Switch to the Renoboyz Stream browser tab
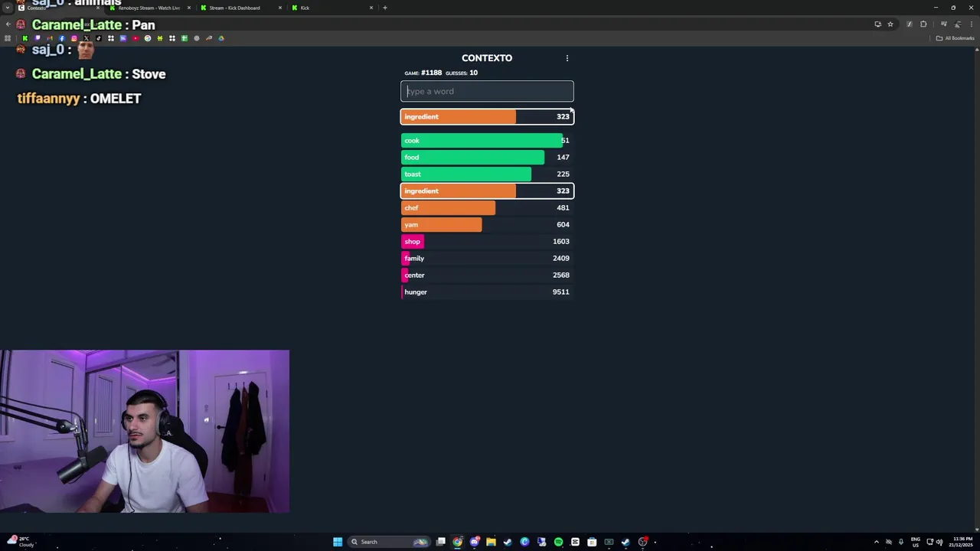This screenshot has height=551, width=980. (149, 8)
